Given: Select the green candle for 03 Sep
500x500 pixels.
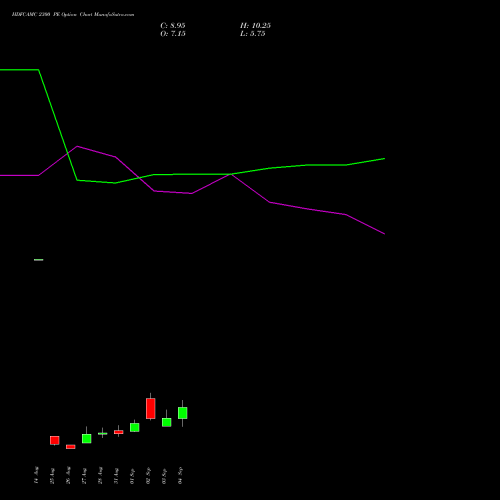Looking at the screenshot, I should pos(167,422).
